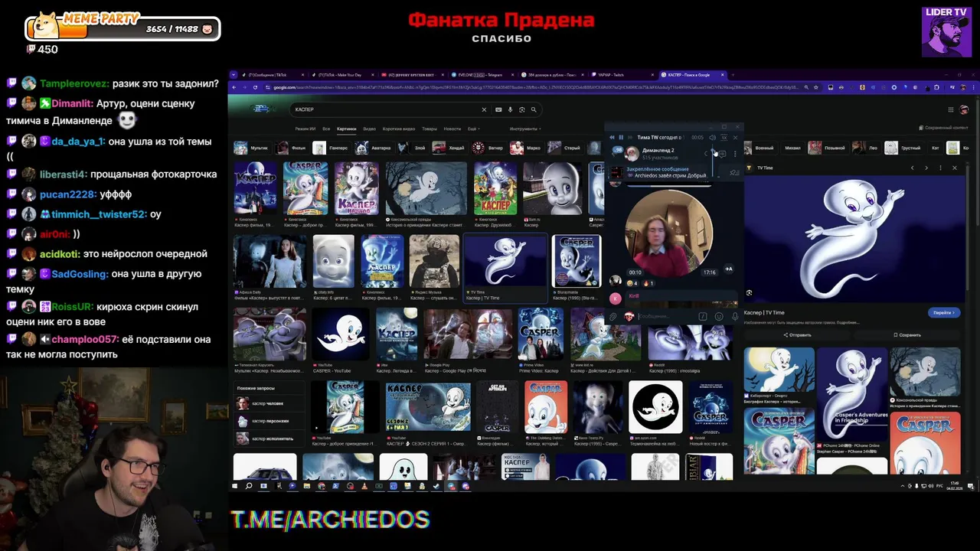Close the Telegram audio player bar
This screenshot has width=980, height=551.
click(x=735, y=138)
